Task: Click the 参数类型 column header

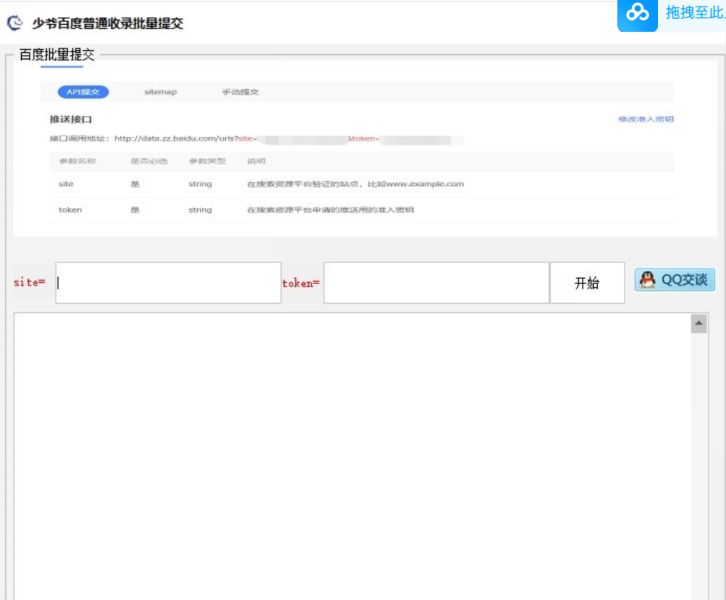Action: (x=207, y=161)
